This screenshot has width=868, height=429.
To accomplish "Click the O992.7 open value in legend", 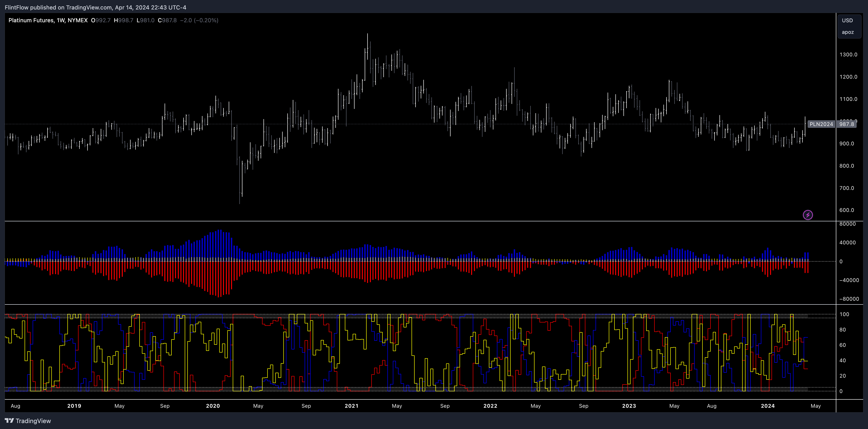I will [101, 20].
